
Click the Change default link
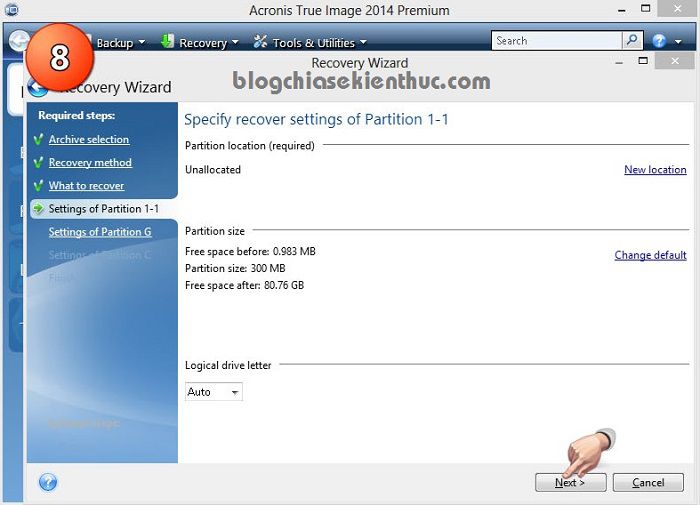click(650, 255)
